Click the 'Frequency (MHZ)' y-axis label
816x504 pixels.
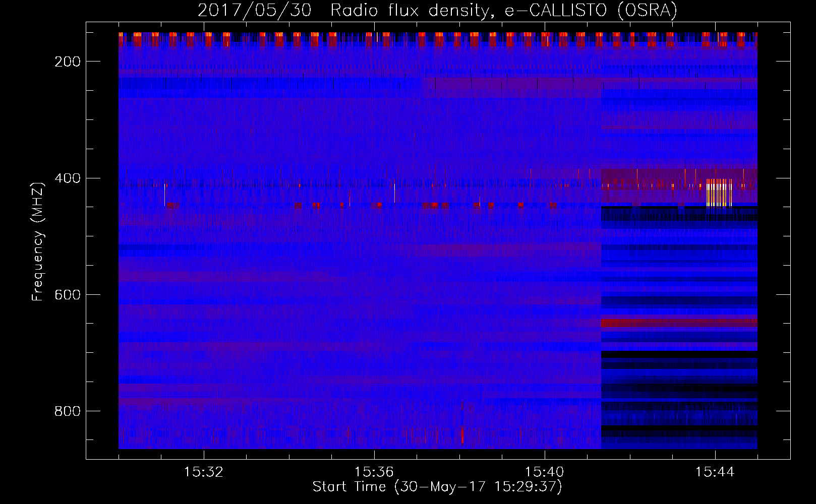[38, 241]
